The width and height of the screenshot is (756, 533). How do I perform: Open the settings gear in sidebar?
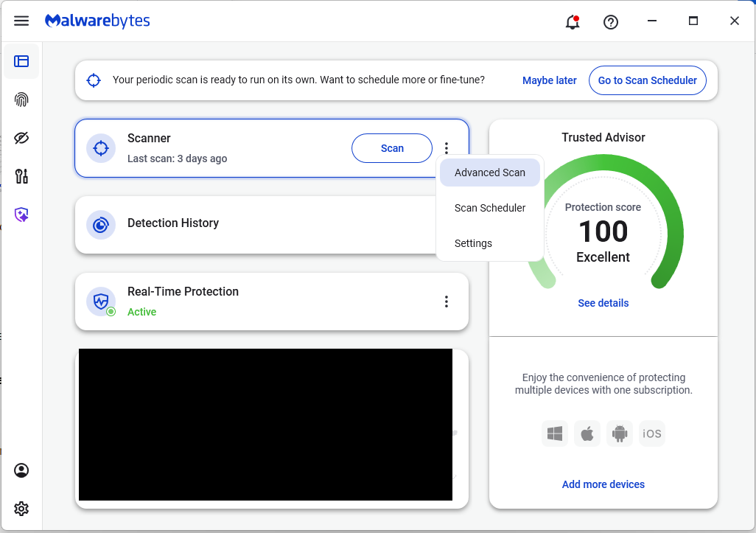pos(21,509)
